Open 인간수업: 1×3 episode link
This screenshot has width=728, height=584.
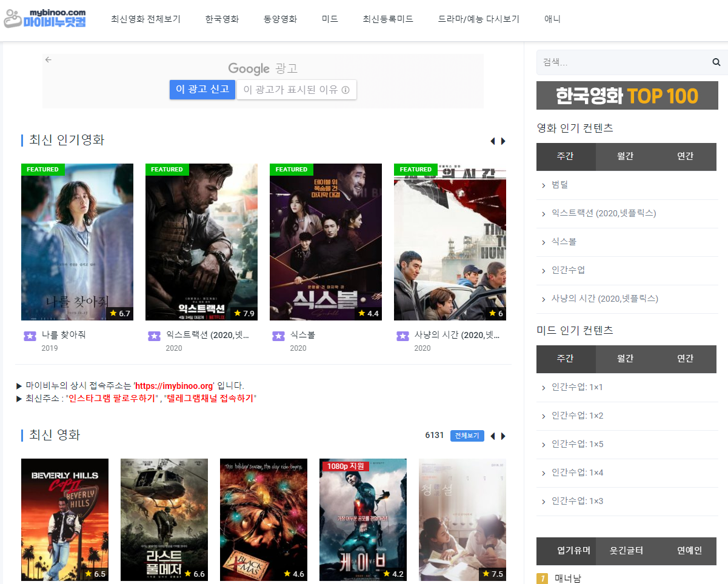point(577,501)
